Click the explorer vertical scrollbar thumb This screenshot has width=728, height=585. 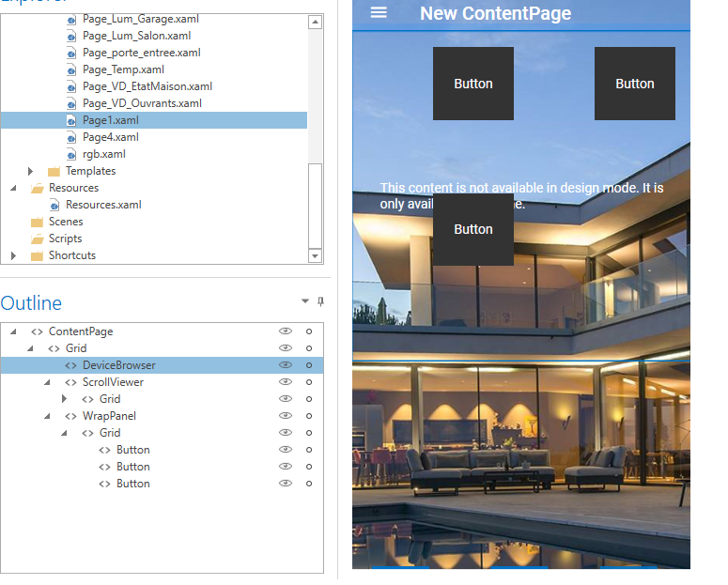click(316, 207)
